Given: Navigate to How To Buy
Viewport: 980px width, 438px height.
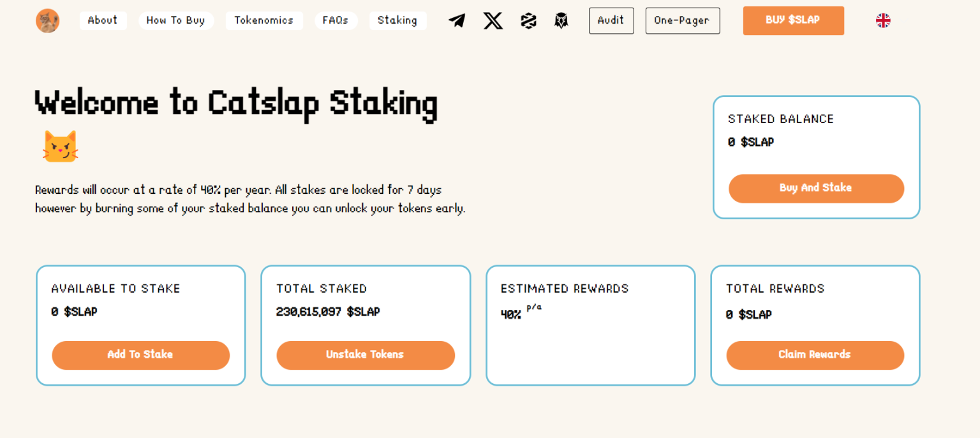Looking at the screenshot, I should click(x=176, y=20).
